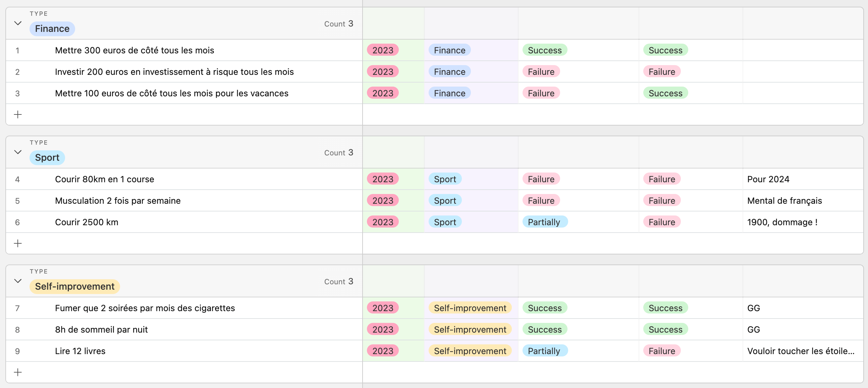868x388 pixels.
Task: Click second Success status in row 3
Action: point(665,93)
